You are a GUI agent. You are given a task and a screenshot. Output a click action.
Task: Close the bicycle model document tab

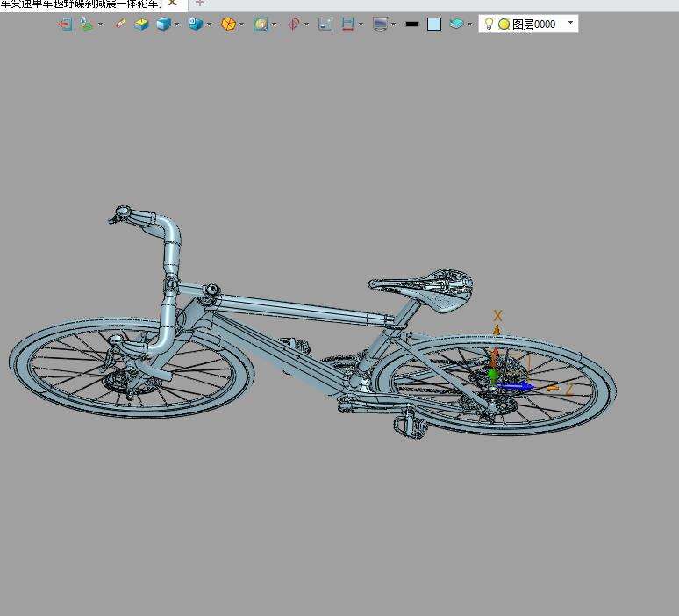173,3
